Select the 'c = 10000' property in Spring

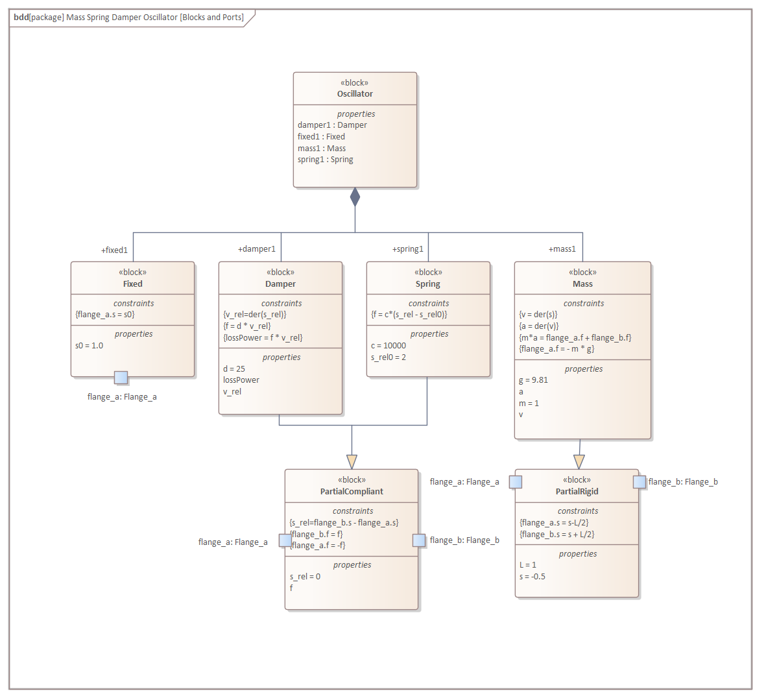click(388, 346)
